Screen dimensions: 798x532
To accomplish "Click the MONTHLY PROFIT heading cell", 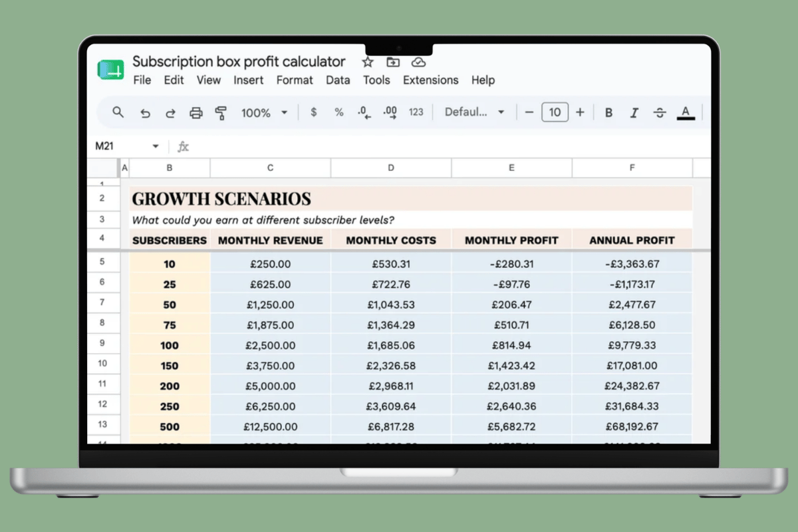I will (511, 240).
